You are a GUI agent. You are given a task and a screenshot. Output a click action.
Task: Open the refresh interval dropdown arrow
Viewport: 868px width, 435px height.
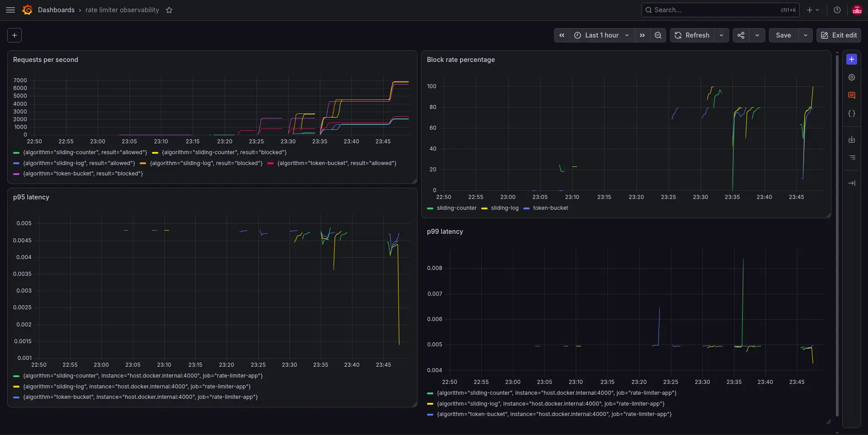[721, 35]
